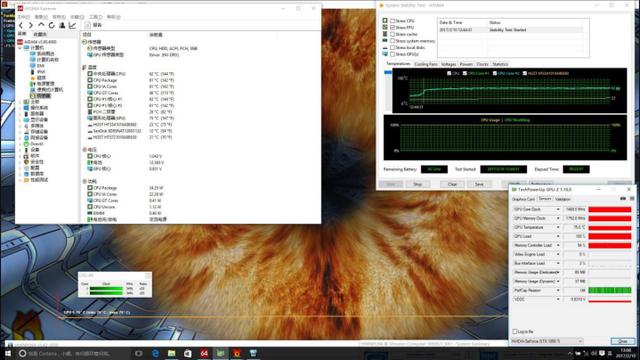Select the Sensor item in AIDA64 tree
Viewport: 640px width, 360px height.
coord(41,96)
